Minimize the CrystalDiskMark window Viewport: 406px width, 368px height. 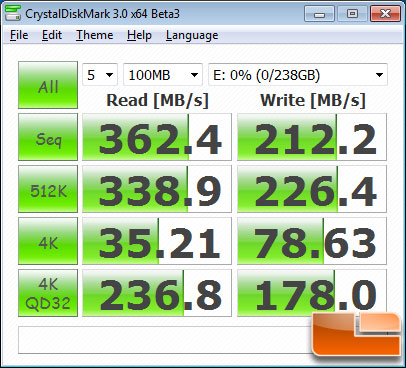click(x=319, y=14)
